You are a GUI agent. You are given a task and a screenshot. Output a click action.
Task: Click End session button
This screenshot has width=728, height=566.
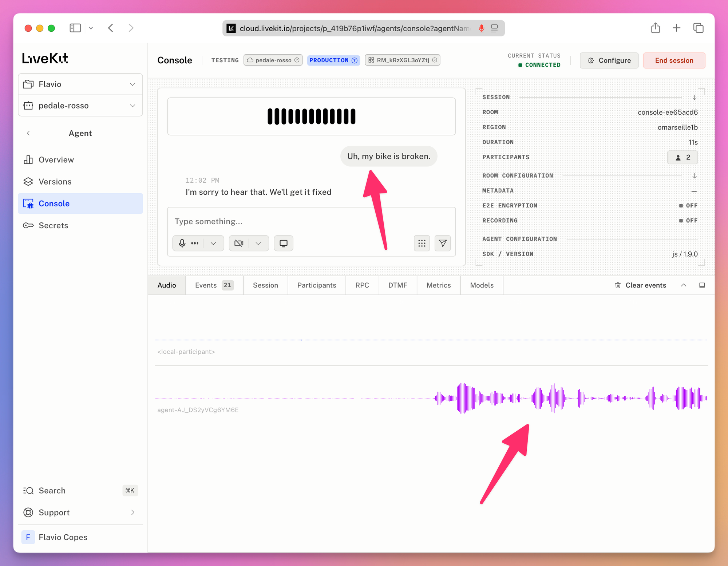tap(674, 60)
